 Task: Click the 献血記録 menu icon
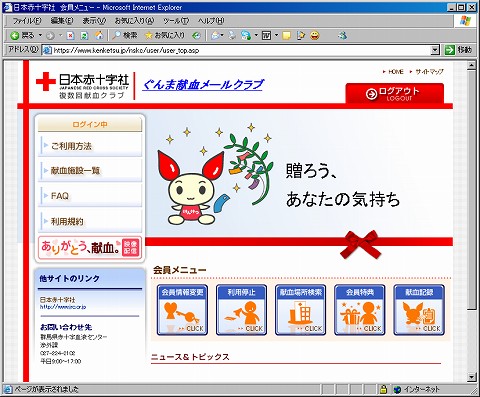click(419, 310)
